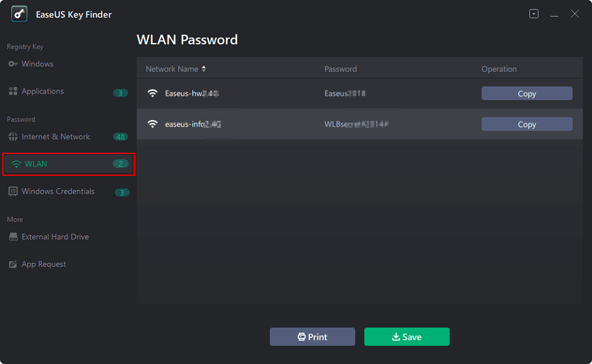This screenshot has height=364, width=592.
Task: Copy the password for Easeus-hw
Action: coord(526,93)
